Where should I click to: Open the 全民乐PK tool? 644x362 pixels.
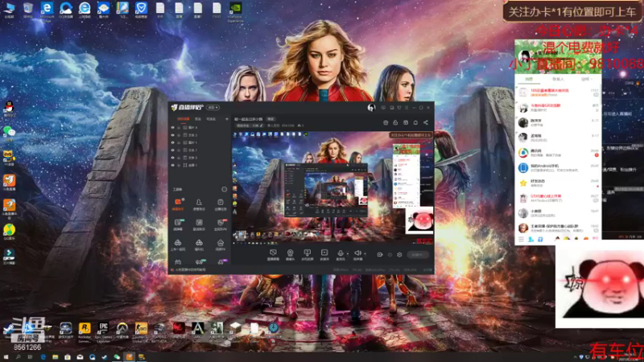(x=221, y=224)
